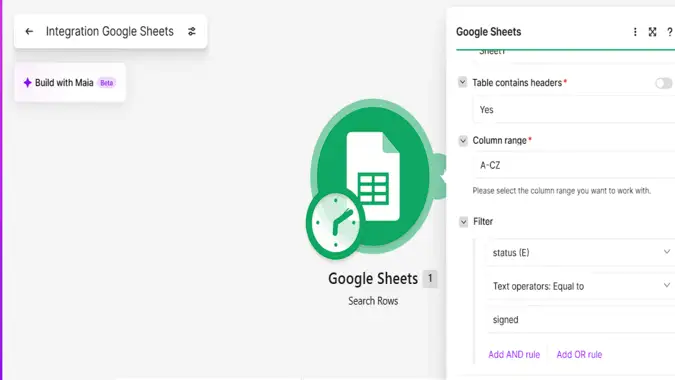Click the Google Sheets panel header title
The image size is (675, 380).
(x=489, y=32)
